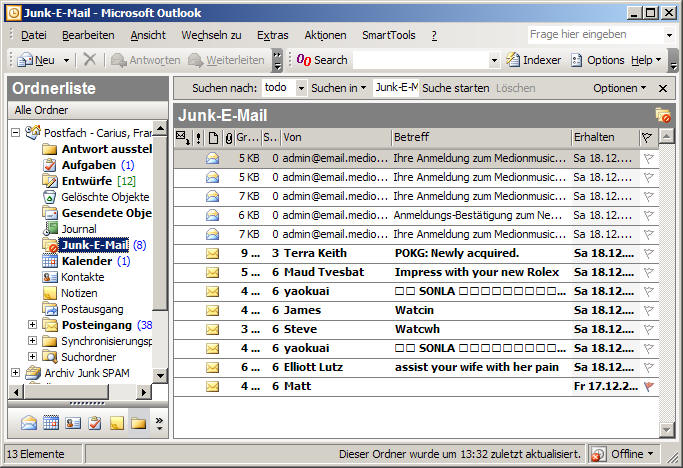Sort by message icon column header

[213, 138]
